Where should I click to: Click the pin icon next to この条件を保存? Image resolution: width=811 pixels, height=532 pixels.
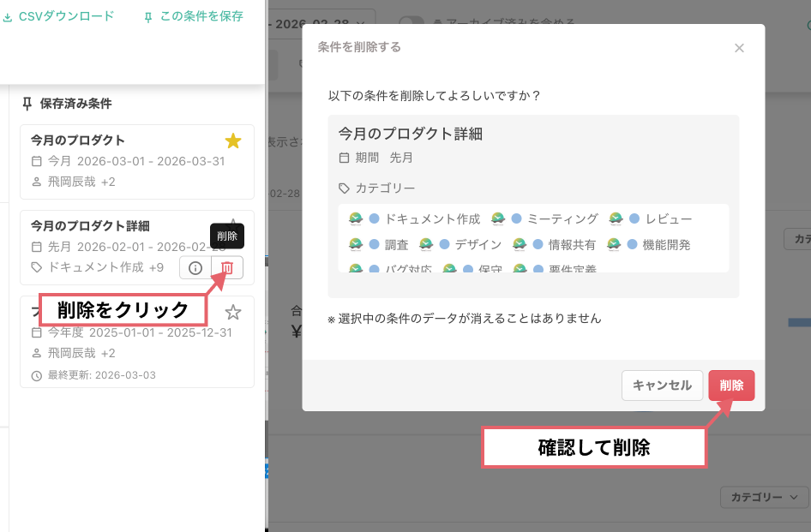pos(147,15)
